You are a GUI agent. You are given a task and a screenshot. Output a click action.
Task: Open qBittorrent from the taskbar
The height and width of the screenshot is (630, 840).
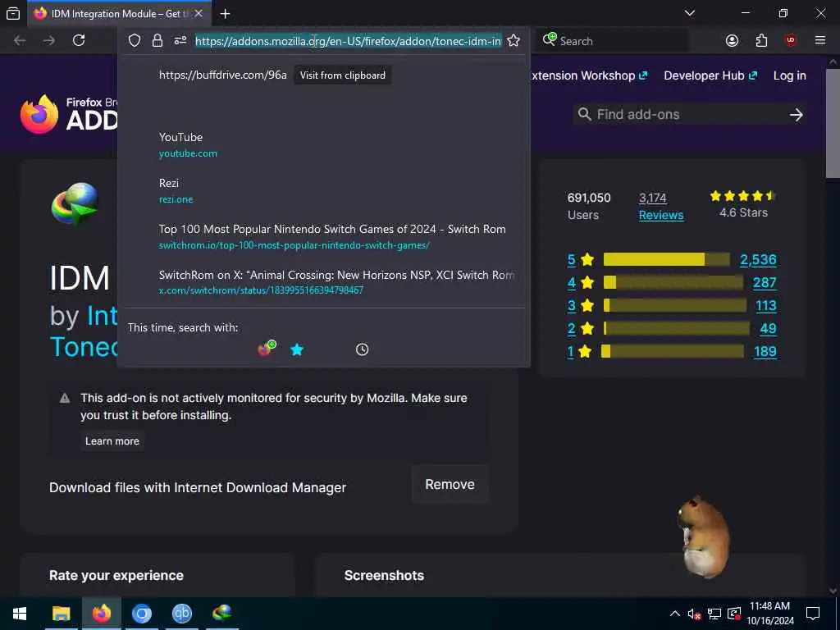point(181,614)
